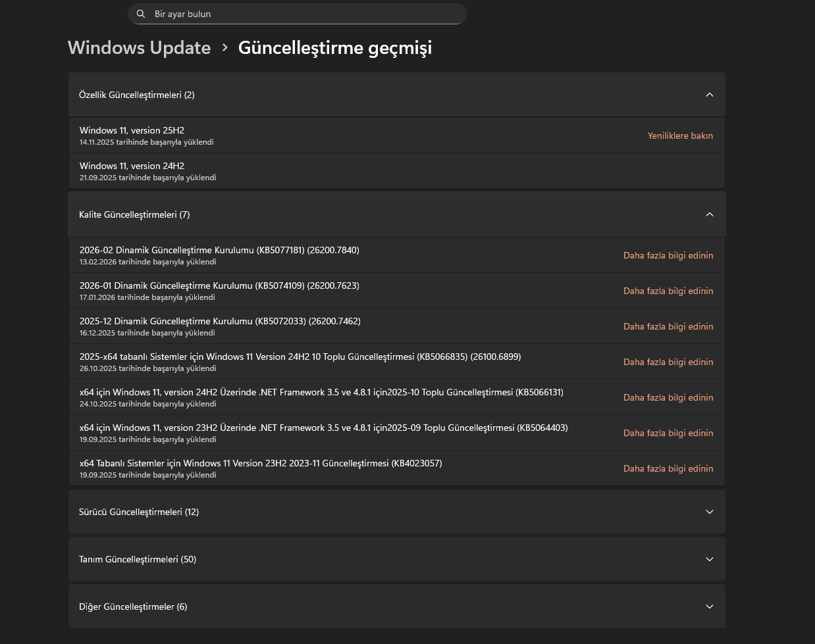Open more info for KB5072033 update
Image resolution: width=815 pixels, height=644 pixels.
pyautogui.click(x=668, y=326)
